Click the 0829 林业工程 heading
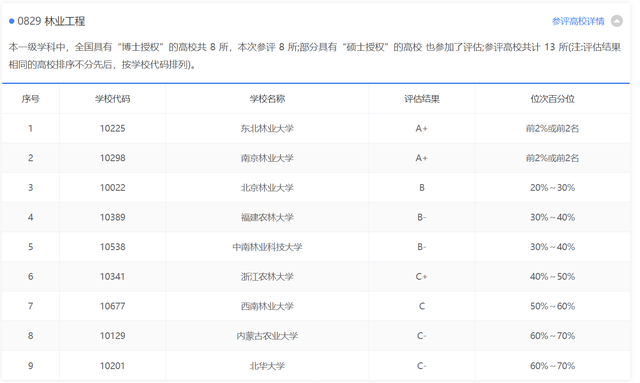The width and height of the screenshot is (640, 383). (x=51, y=21)
